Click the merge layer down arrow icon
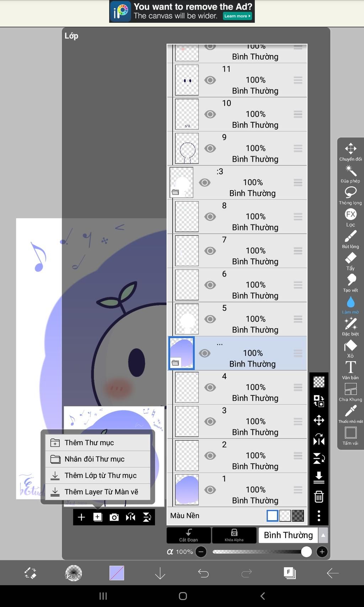The image size is (364, 607). point(319,478)
